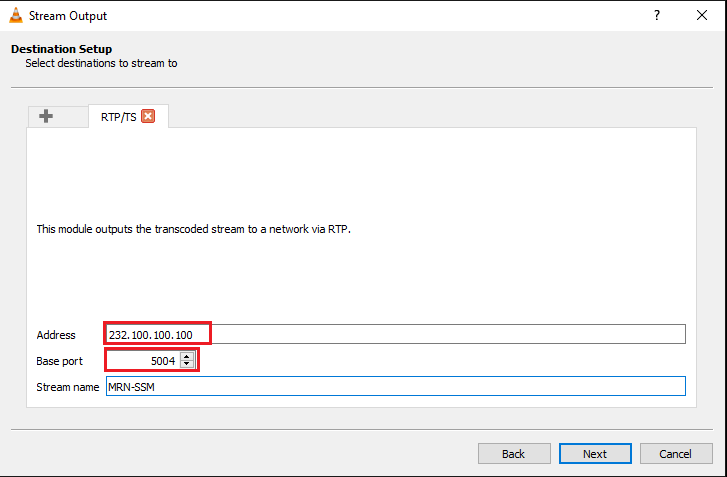Viewport: 727px width, 477px height.
Task: Select the RTP/TS tab
Action: pyautogui.click(x=118, y=117)
